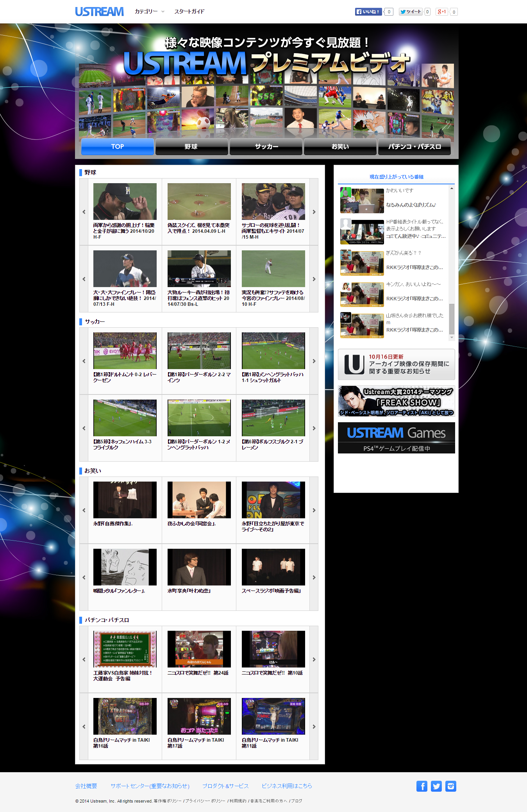This screenshot has height=812, width=527.
Task: Open the スタートガイド link
Action: (189, 12)
